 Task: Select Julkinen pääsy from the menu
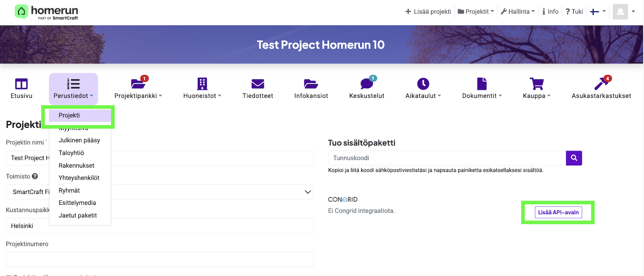79,140
